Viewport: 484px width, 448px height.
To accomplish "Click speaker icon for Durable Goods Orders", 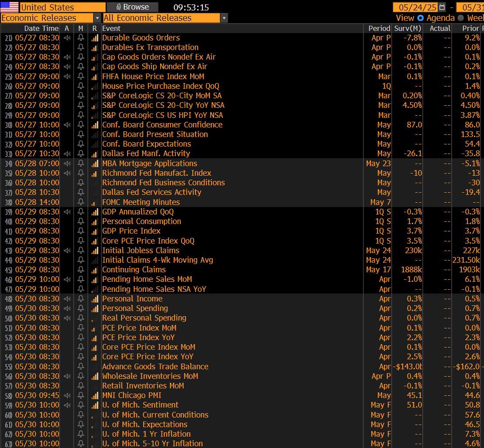I will (x=67, y=38).
